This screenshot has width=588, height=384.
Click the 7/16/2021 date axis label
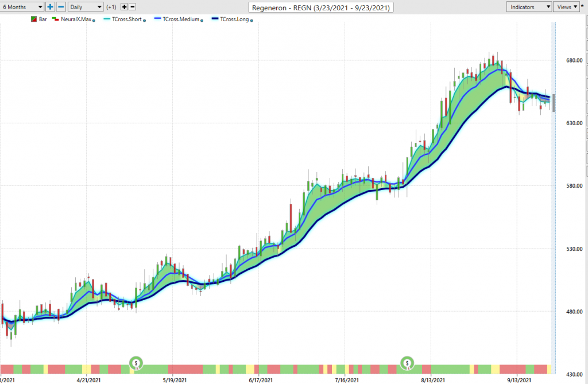point(346,380)
